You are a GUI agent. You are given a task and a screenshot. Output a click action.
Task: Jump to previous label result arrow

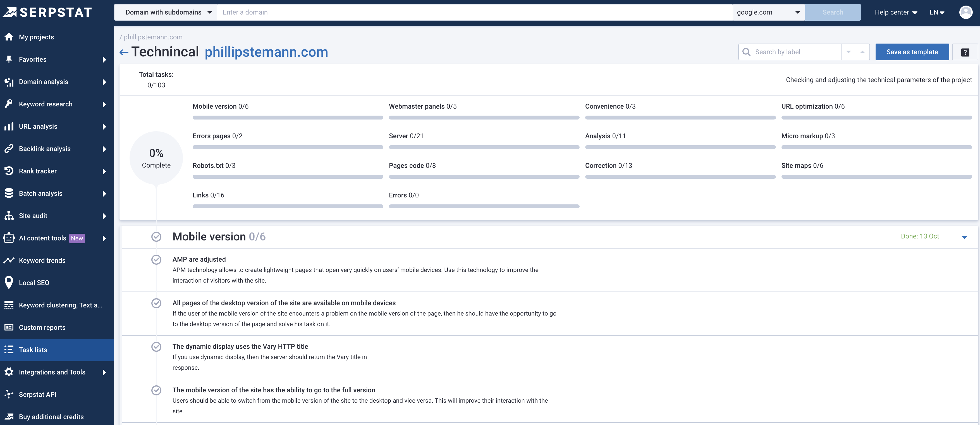click(x=862, y=52)
